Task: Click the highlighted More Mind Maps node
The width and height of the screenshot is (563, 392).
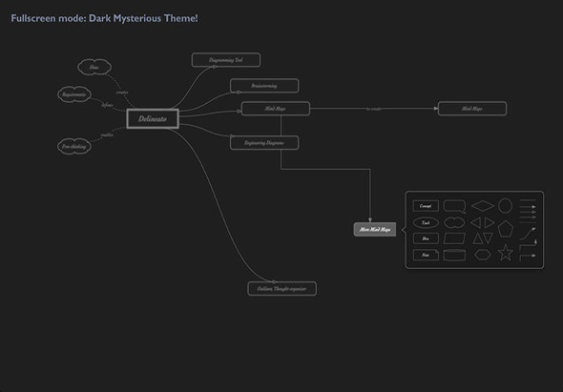Action: (375, 230)
